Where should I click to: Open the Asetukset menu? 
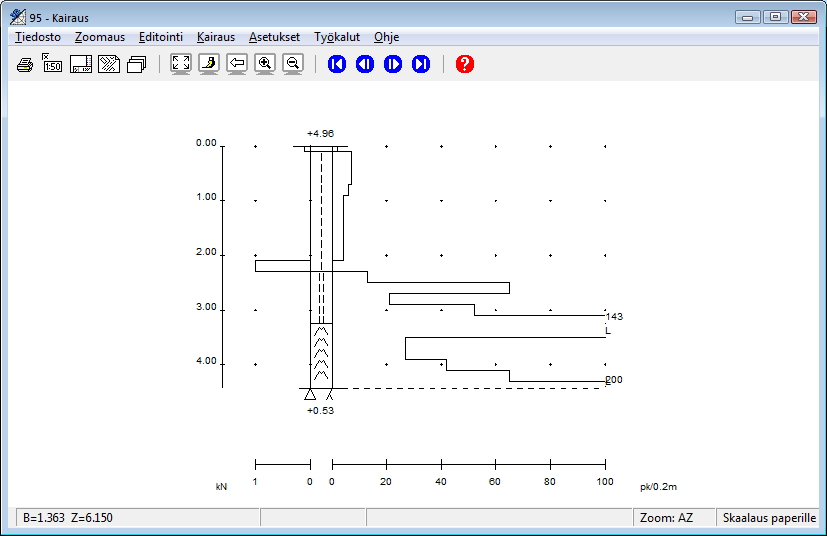click(274, 37)
